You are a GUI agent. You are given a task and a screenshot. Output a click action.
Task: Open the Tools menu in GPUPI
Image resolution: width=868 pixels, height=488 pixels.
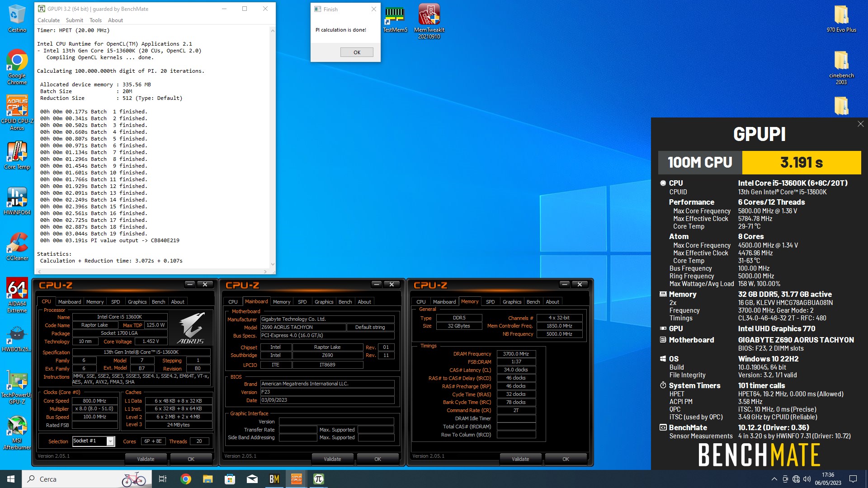point(95,20)
